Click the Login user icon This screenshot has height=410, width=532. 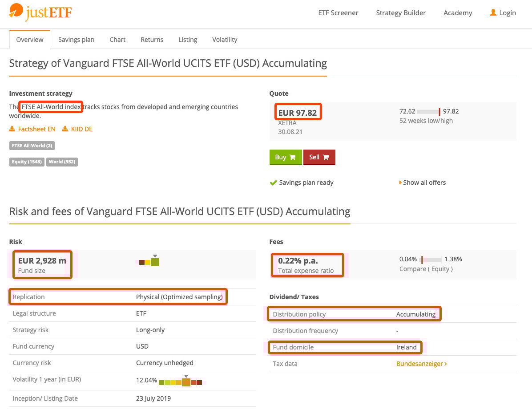(493, 12)
